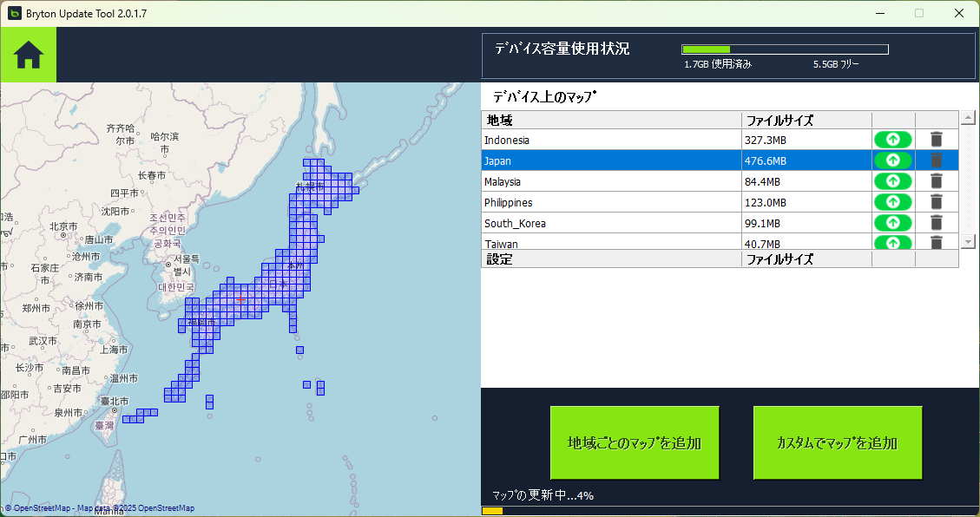This screenshot has height=517, width=980.
Task: Update the Malaysia map with green arrow
Action: [892, 181]
